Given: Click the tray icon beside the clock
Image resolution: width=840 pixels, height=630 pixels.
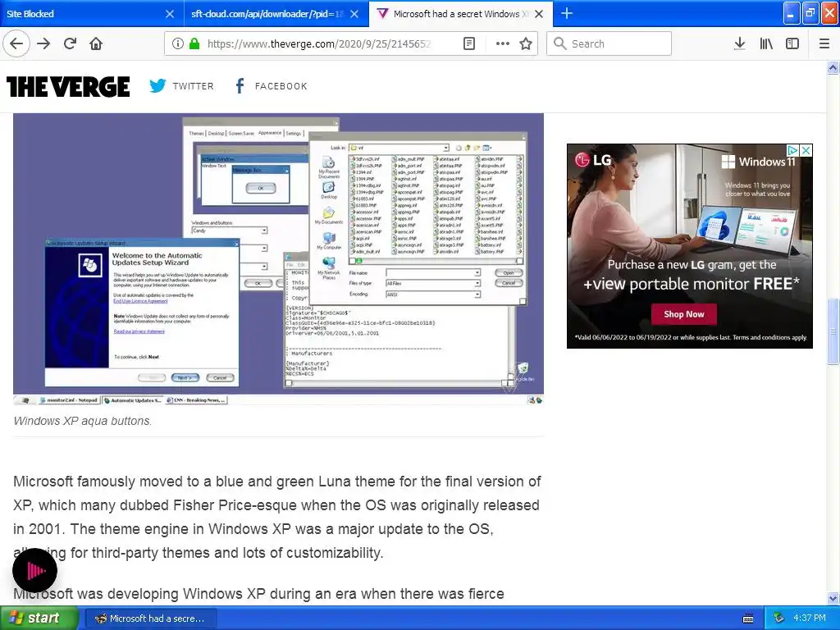Looking at the screenshot, I should (778, 619).
